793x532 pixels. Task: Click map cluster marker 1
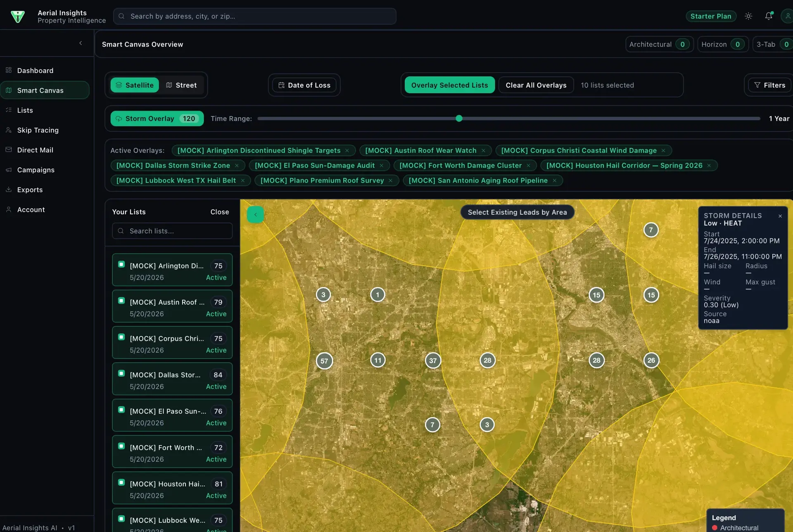(x=378, y=294)
